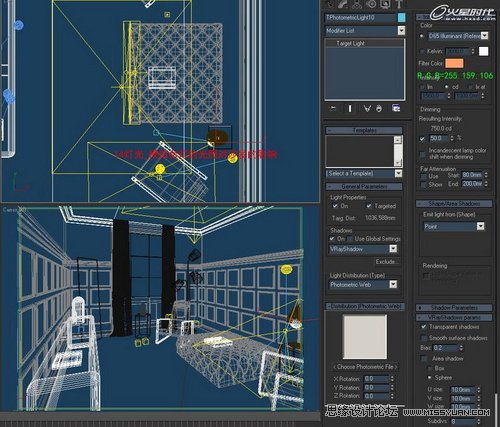Click the TPhotometricLight10 name field
500x427 pixels.
tap(360, 18)
